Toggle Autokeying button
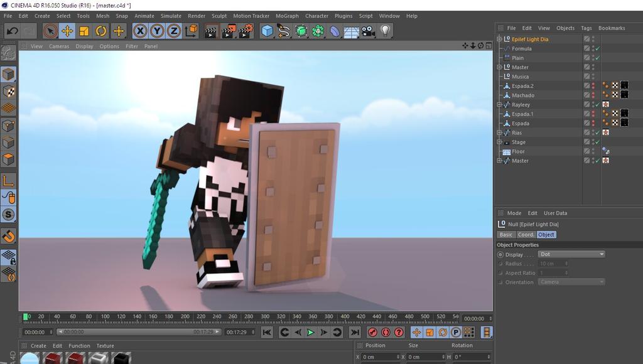Screen dimensions: 643x364 [x=386, y=333]
